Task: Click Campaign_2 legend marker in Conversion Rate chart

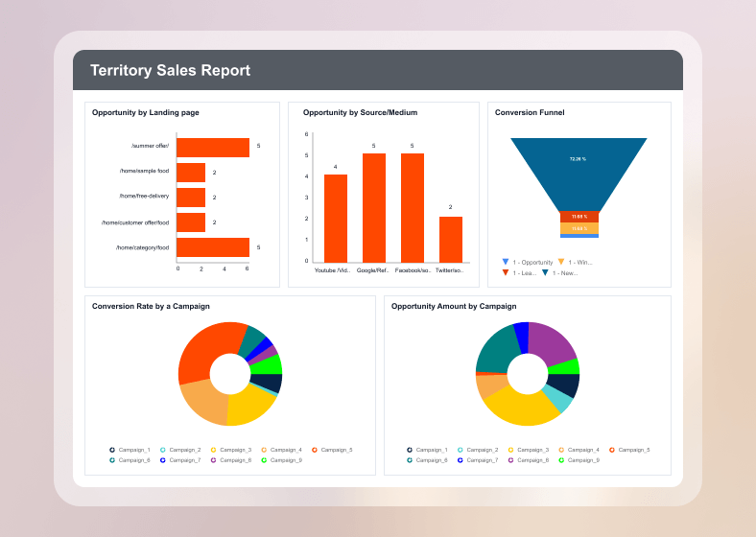Action: 163,450
